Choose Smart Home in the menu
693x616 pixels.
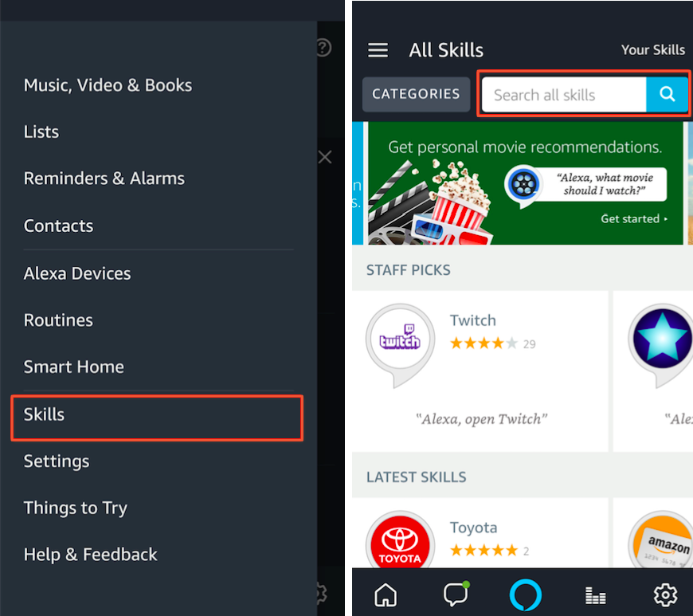(74, 367)
